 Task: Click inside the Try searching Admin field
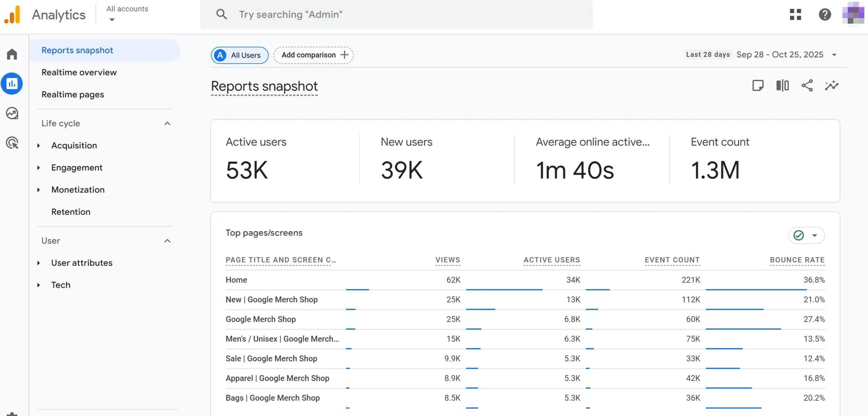tap(373, 14)
